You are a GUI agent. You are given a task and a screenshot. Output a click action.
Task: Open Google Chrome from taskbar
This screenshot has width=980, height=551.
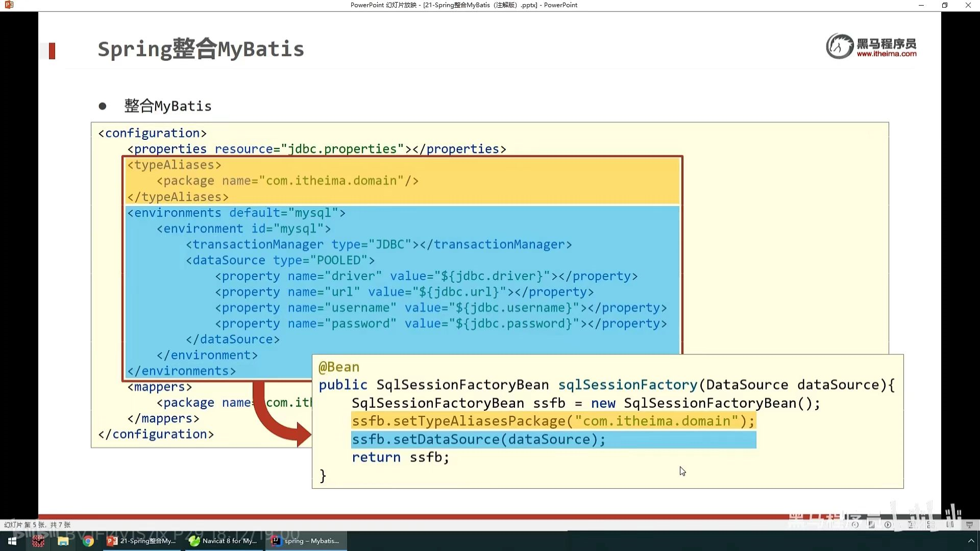(x=88, y=541)
